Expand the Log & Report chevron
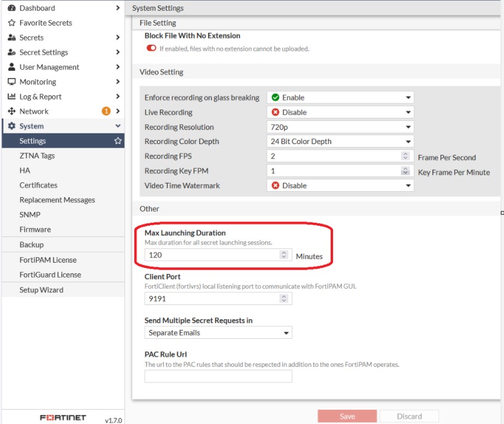 point(117,96)
